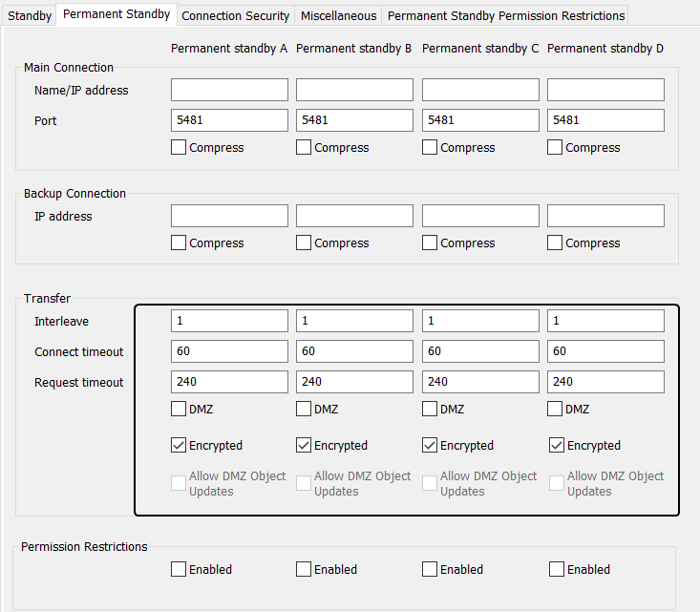
Task: Tick Permission Restrictions Enabled for standby C
Action: pyautogui.click(x=430, y=569)
